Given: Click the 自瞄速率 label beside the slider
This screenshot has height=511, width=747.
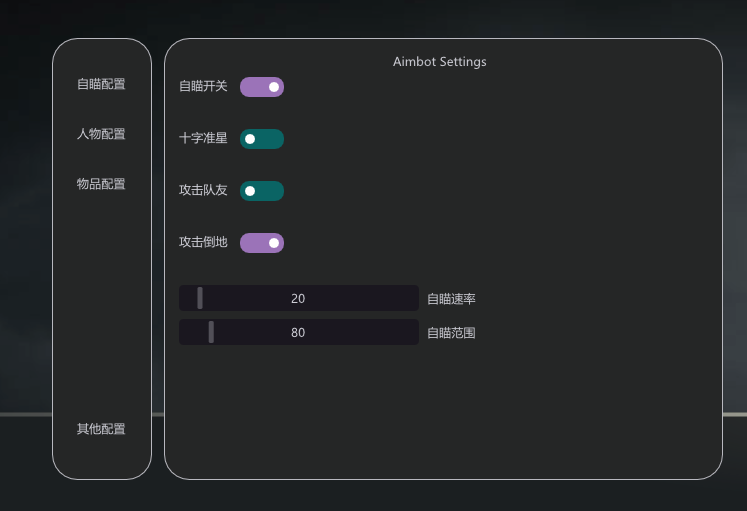Looking at the screenshot, I should [451, 299].
